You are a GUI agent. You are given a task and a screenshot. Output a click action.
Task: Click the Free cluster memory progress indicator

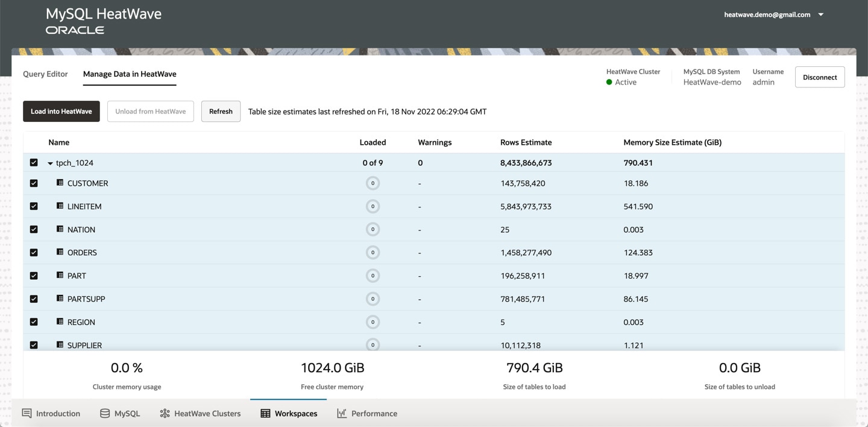(332, 374)
